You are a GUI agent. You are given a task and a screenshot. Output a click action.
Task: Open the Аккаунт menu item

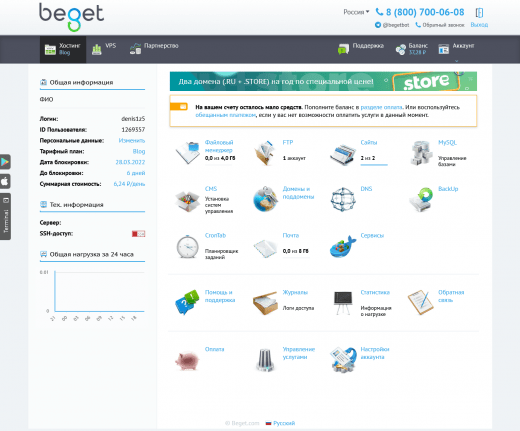click(x=456, y=49)
